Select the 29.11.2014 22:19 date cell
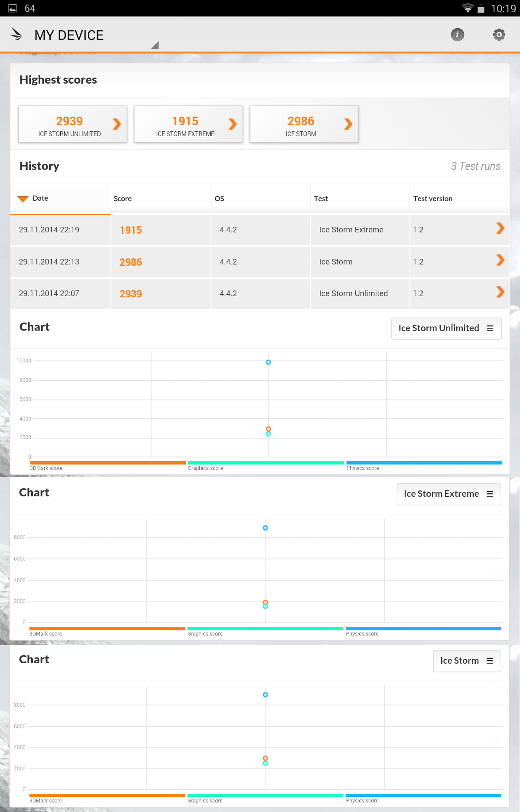 (60, 230)
